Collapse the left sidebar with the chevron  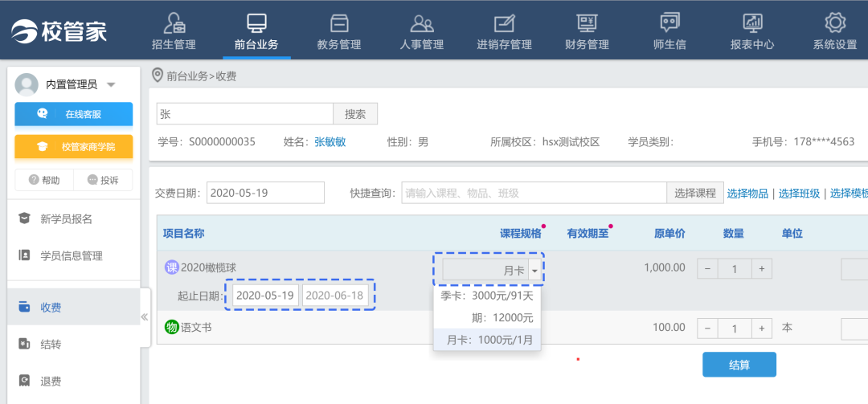point(145,316)
